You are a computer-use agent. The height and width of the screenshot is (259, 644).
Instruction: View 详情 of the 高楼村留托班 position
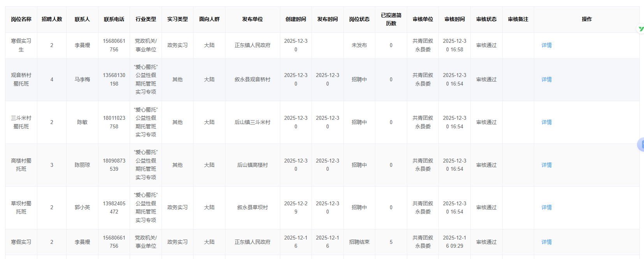[x=547, y=165]
